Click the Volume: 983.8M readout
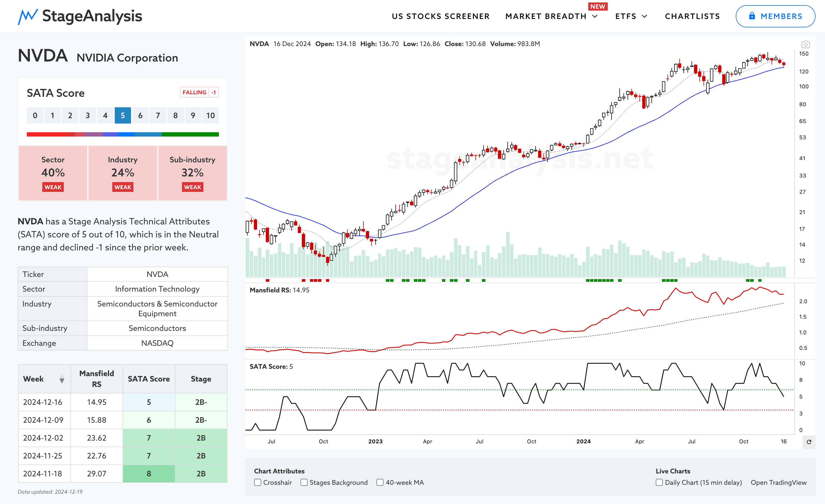825x504 pixels. tap(515, 44)
